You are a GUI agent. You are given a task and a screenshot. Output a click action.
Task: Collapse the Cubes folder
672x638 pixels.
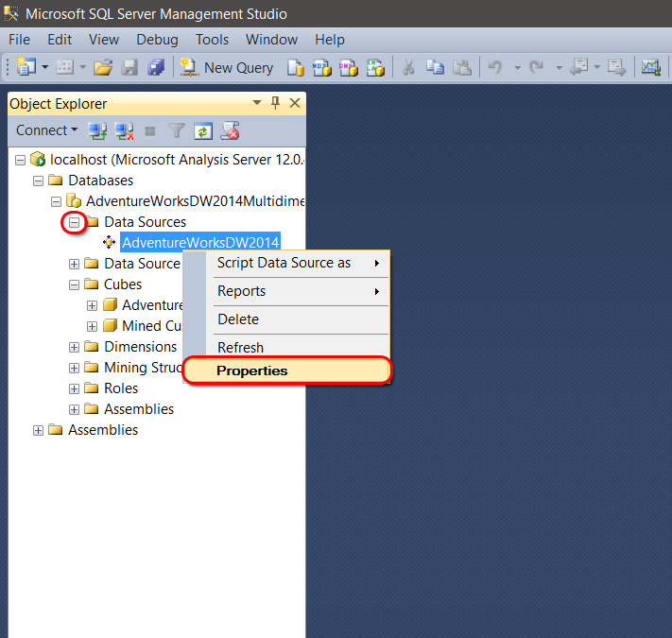[x=74, y=285]
